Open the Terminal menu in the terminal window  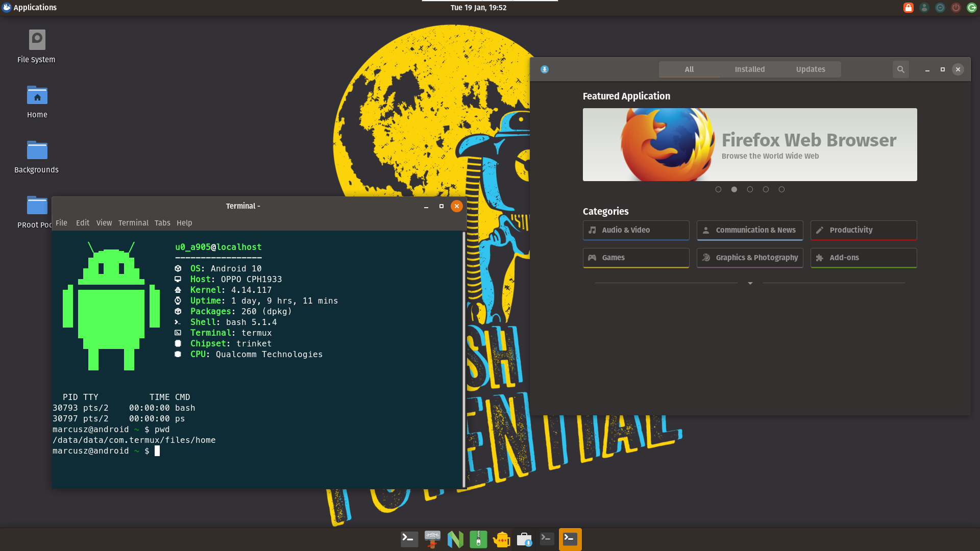point(133,223)
